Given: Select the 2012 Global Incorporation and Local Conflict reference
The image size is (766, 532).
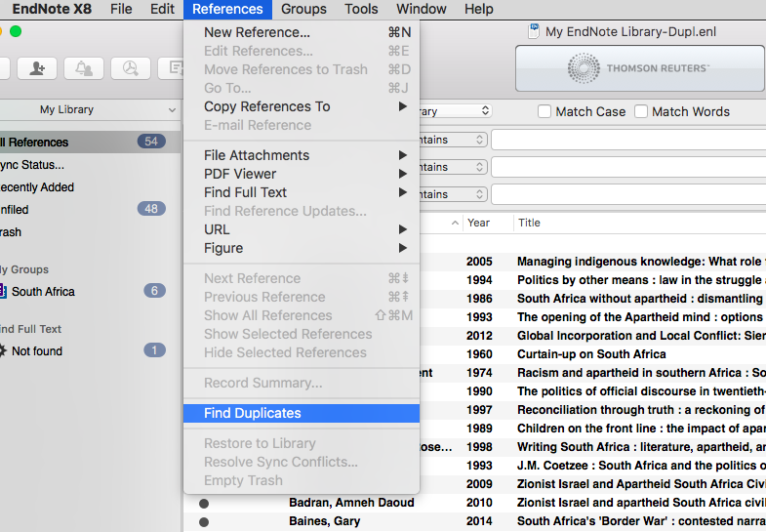Looking at the screenshot, I should (592, 336).
